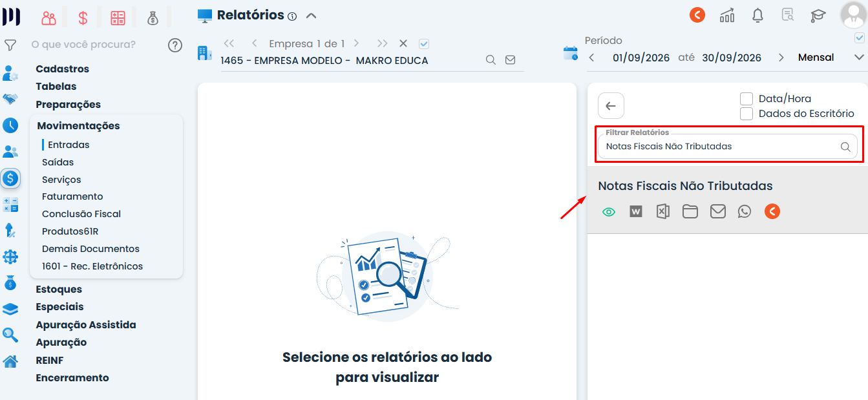Open the Estoques menu
The image size is (868, 400).
coord(59,289)
